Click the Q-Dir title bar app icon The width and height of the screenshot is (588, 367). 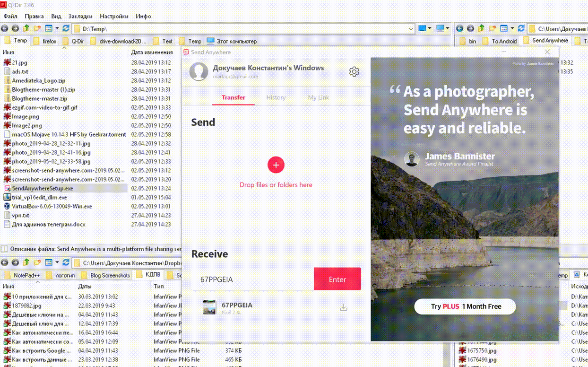4,5
